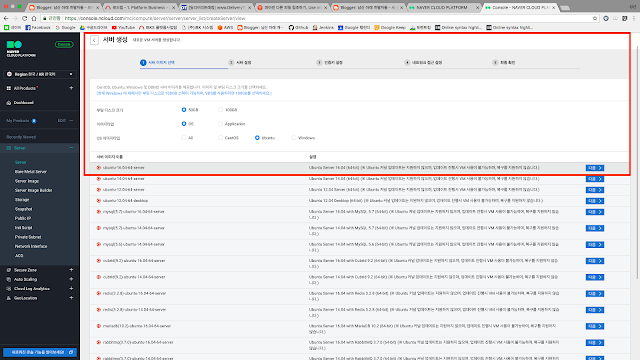Open wizard step 1 서버 이미지 선택
Image resolution: width=640 pixels, height=360 pixels.
158,62
